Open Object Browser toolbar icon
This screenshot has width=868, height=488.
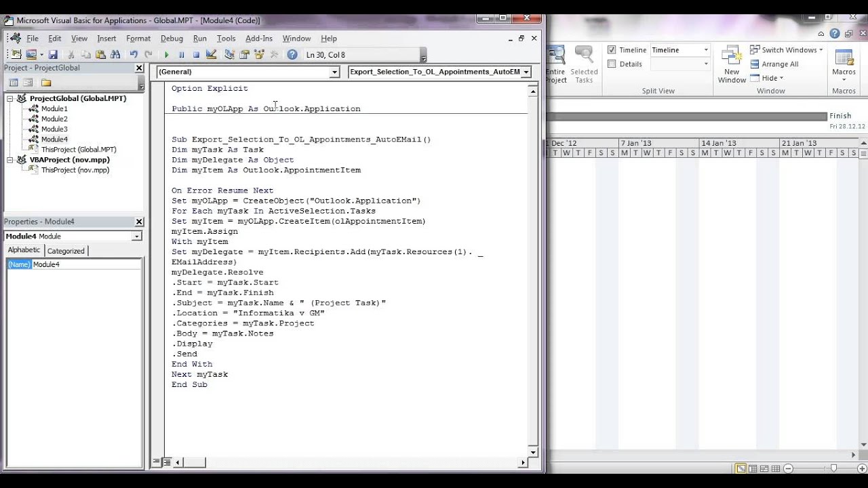click(x=259, y=54)
